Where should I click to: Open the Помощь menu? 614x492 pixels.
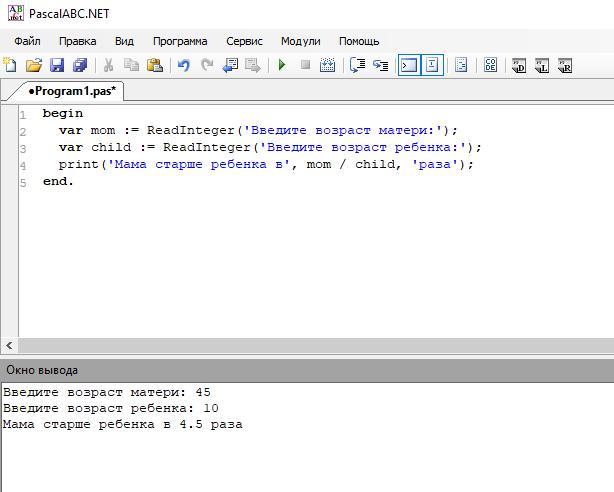[x=359, y=41]
